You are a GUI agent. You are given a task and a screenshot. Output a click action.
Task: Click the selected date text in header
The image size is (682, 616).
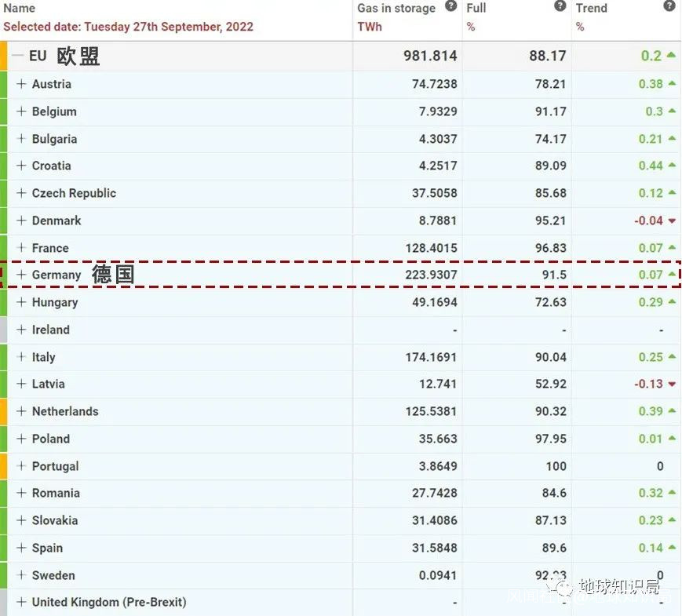coord(128,27)
